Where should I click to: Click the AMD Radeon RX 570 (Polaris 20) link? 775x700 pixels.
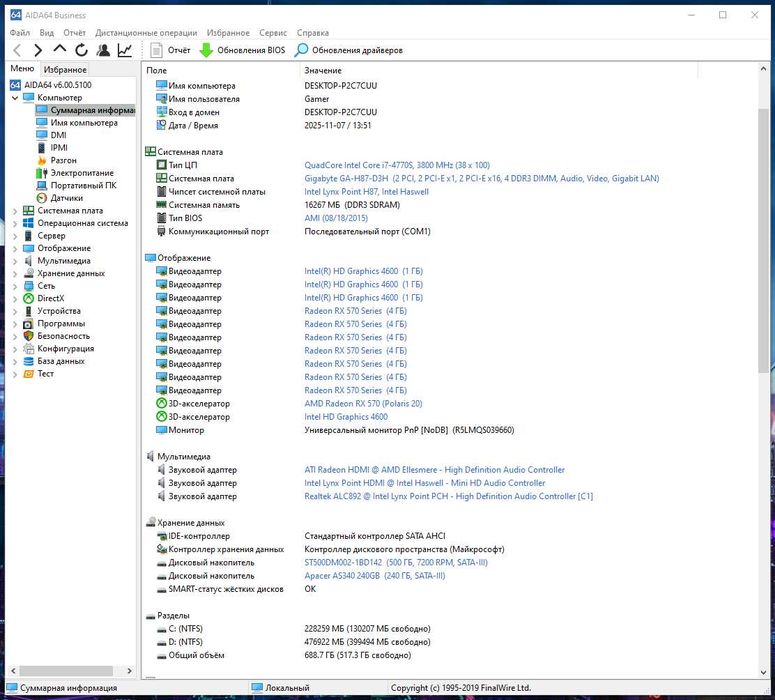[363, 404]
